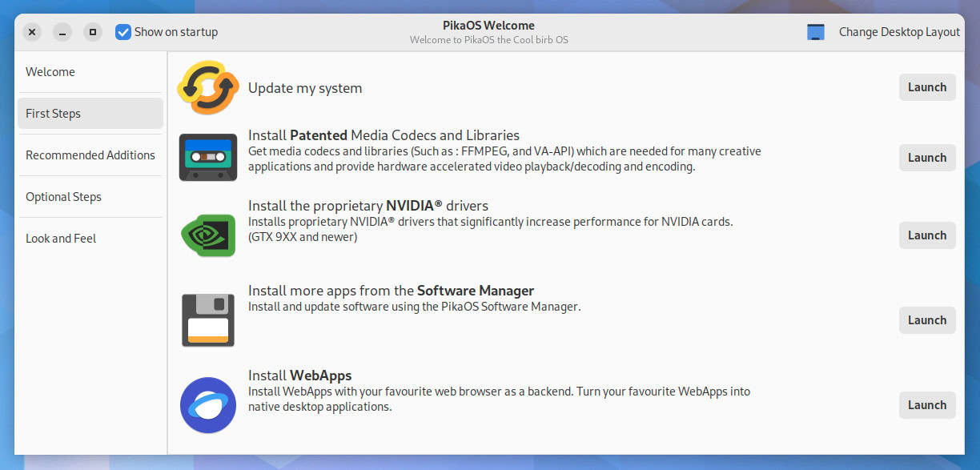Image resolution: width=980 pixels, height=470 pixels.
Task: Select Look and Feel
Action: [61, 238]
